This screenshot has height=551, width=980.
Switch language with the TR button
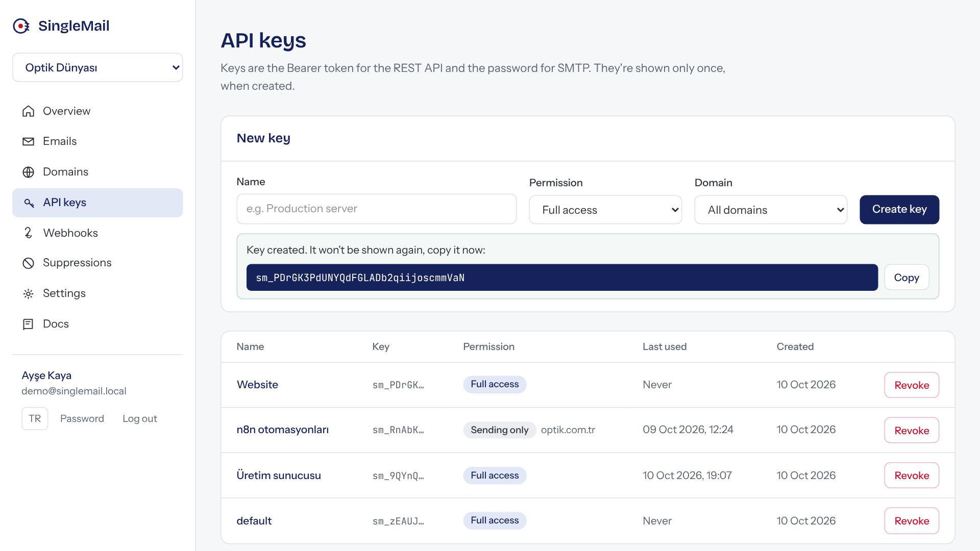coord(35,419)
